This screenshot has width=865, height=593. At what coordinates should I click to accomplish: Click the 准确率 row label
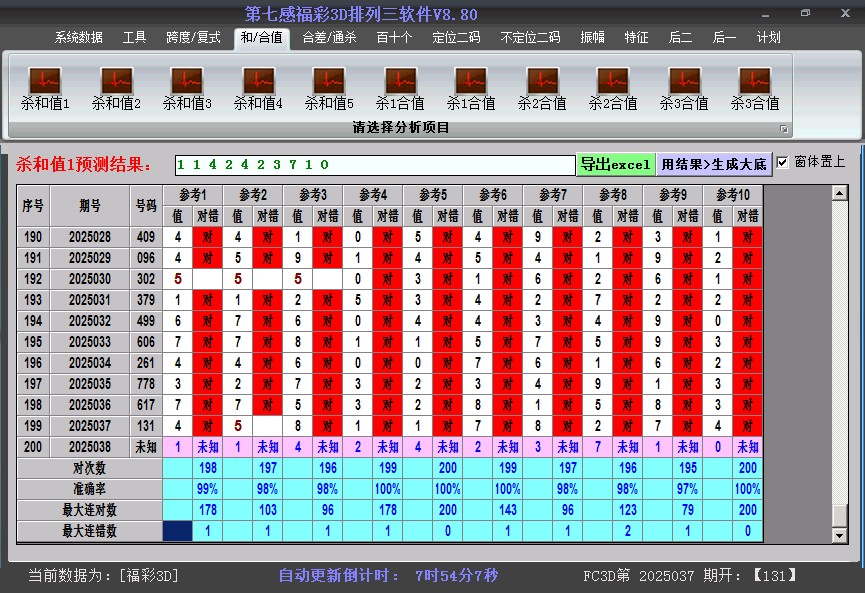[x=89, y=489]
